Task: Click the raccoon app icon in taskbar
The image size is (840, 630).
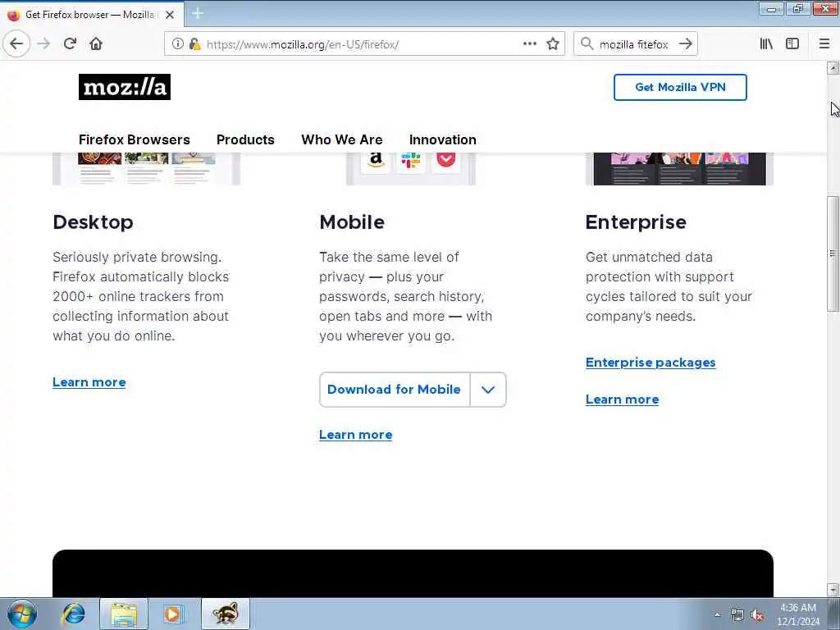Action: [x=226, y=614]
